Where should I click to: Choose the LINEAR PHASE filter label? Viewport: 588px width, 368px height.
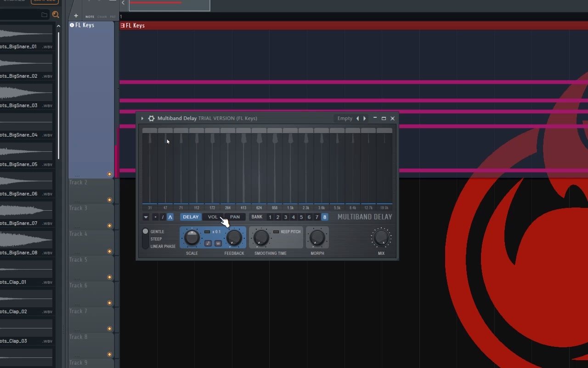pos(163,247)
